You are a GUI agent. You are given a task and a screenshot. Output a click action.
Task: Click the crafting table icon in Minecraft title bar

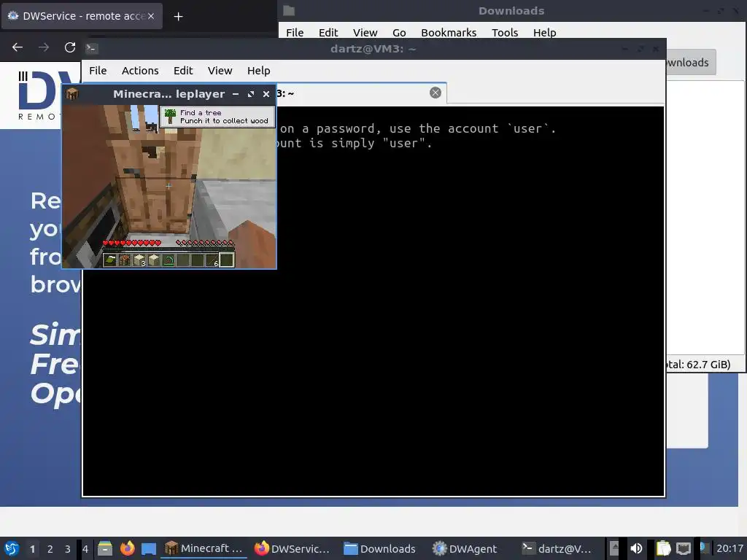pos(72,94)
